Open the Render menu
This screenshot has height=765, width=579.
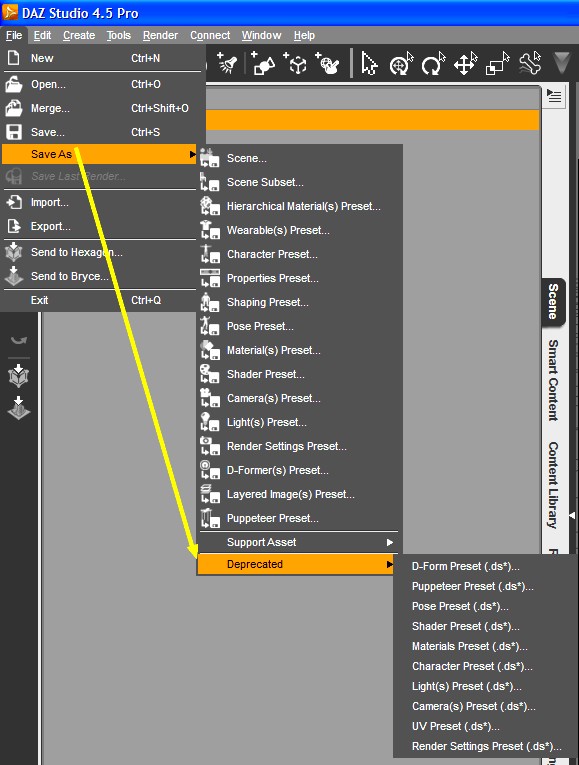coord(160,36)
